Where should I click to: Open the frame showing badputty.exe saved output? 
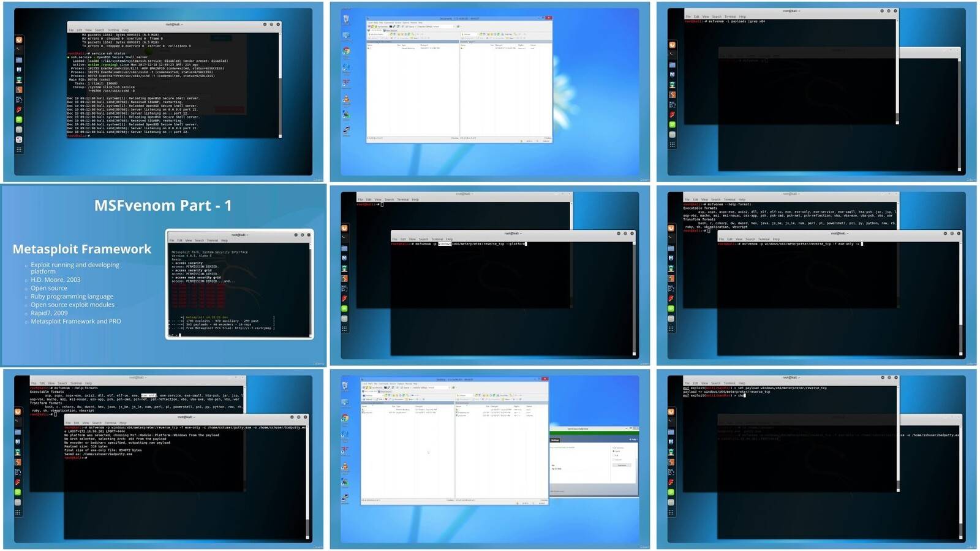(x=164, y=459)
